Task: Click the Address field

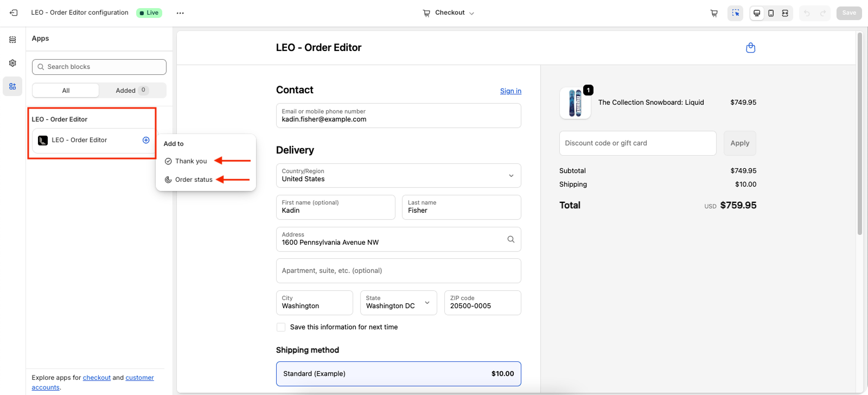Action: click(x=399, y=239)
